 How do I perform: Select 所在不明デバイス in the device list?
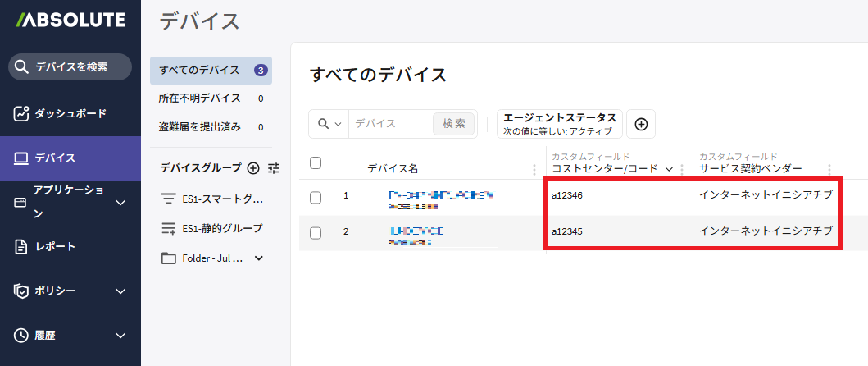[199, 98]
